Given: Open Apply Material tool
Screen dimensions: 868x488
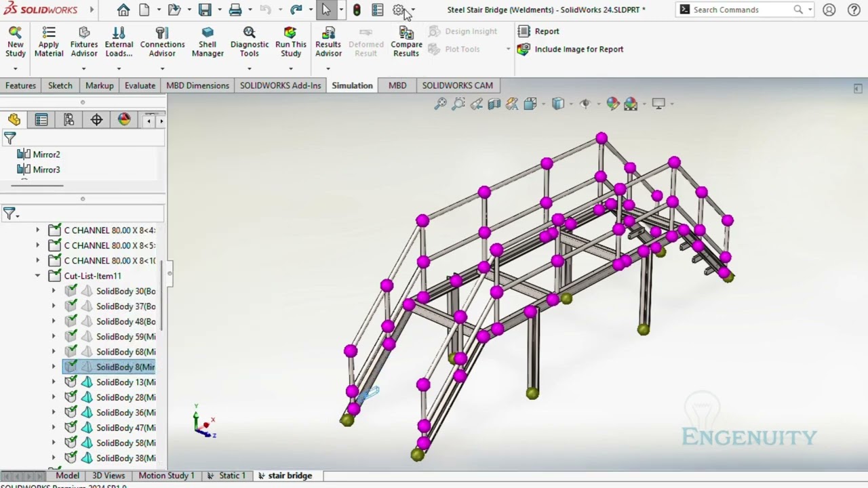Looking at the screenshot, I should [49, 42].
